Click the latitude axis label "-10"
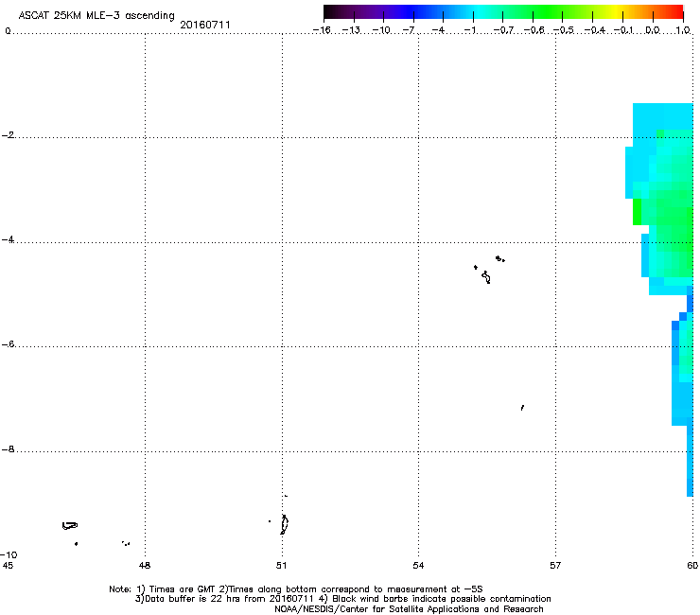 9,555
